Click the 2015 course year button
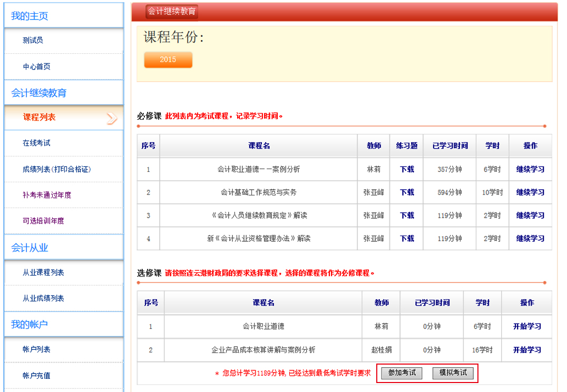Image resolution: width=567 pixels, height=392 pixels. pos(168,60)
